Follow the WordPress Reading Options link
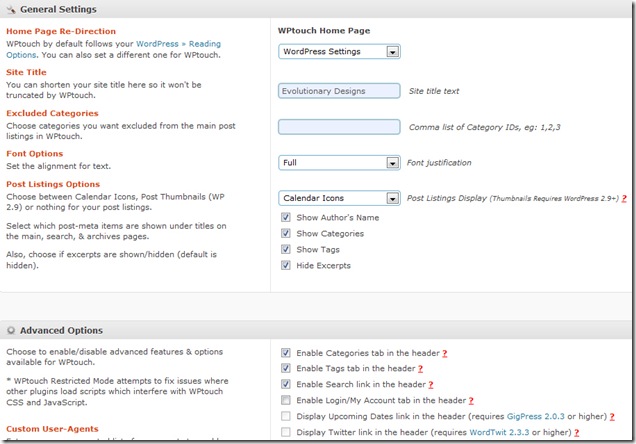The image size is (636, 444). pyautogui.click(x=178, y=44)
